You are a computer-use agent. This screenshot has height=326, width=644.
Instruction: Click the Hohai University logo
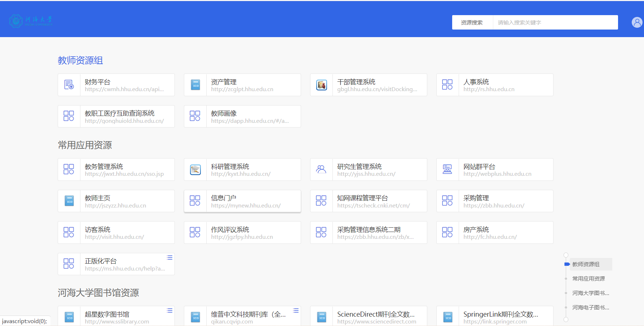pos(31,21)
